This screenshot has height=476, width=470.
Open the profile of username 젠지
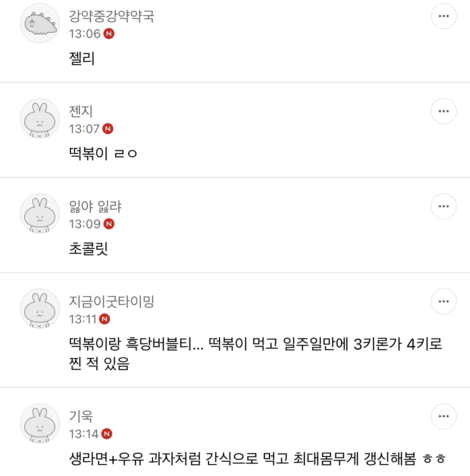click(x=81, y=111)
